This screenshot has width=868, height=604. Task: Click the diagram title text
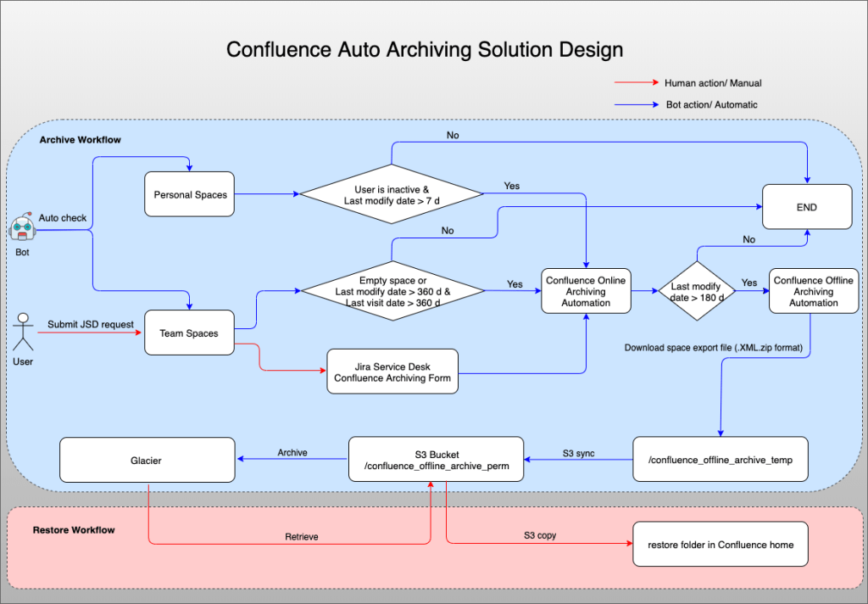(425, 49)
